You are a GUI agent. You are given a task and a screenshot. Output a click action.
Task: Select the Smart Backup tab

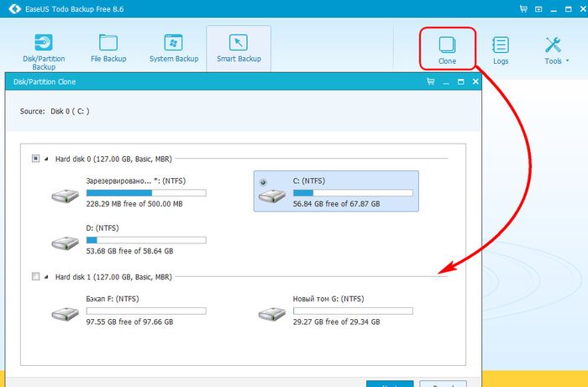[x=239, y=49]
